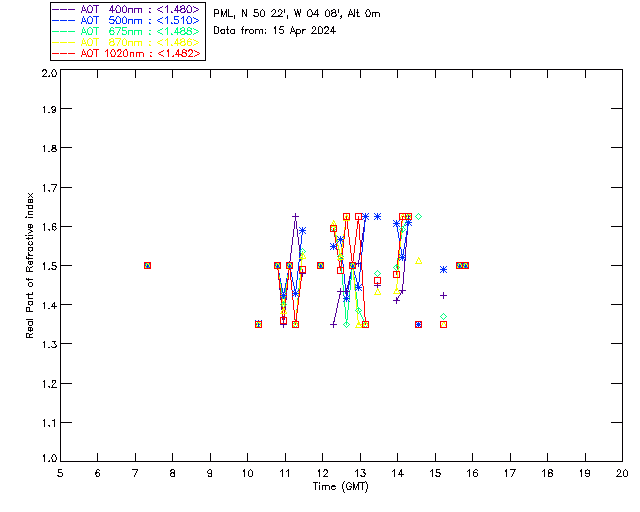The image size is (640, 512).
Task: Click the red dashed line sample in legend
Action: click(64, 53)
